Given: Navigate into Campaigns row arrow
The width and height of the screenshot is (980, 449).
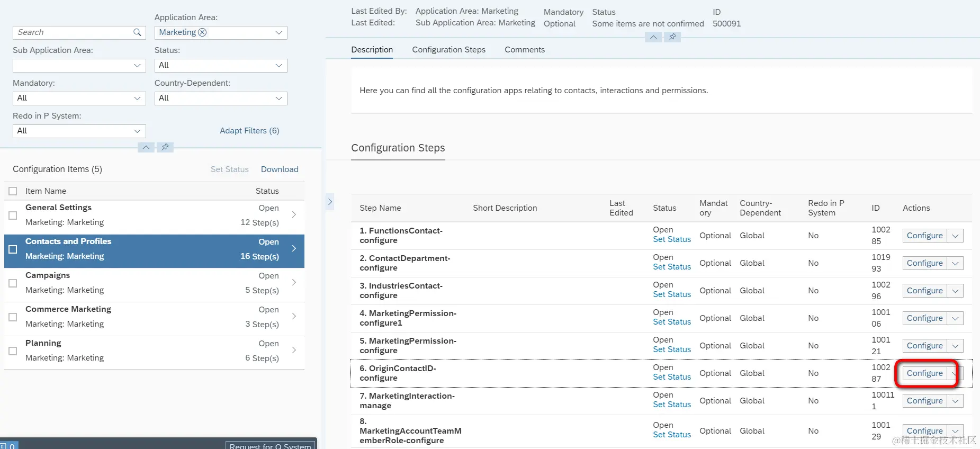Looking at the screenshot, I should [294, 283].
